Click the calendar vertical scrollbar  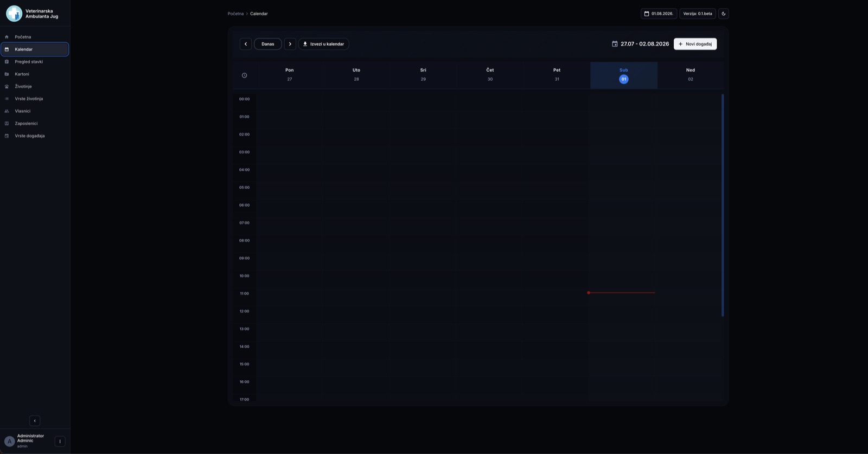(x=723, y=205)
